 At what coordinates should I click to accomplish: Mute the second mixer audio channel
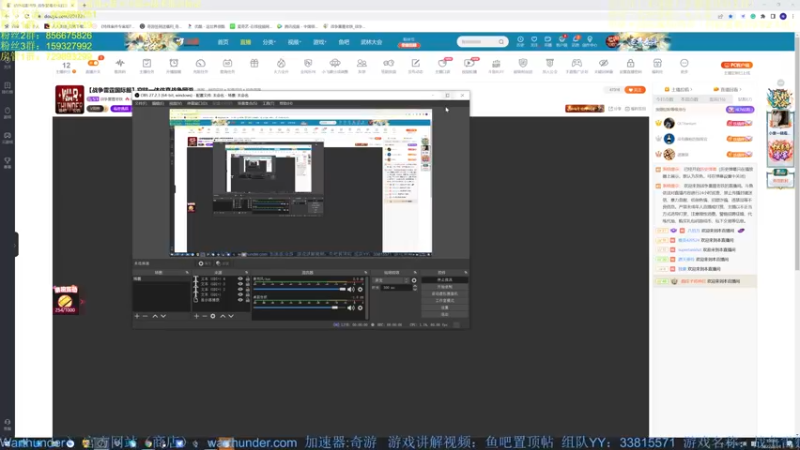click(352, 308)
